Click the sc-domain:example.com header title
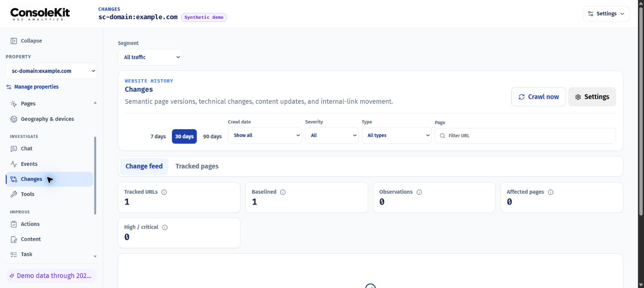This screenshot has width=644, height=288. pyautogui.click(x=138, y=18)
